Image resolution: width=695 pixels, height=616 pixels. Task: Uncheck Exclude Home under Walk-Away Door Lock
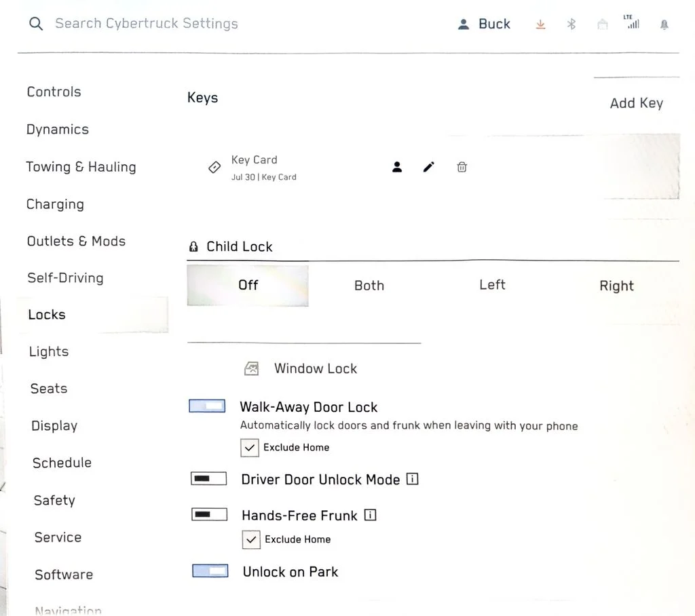(250, 448)
